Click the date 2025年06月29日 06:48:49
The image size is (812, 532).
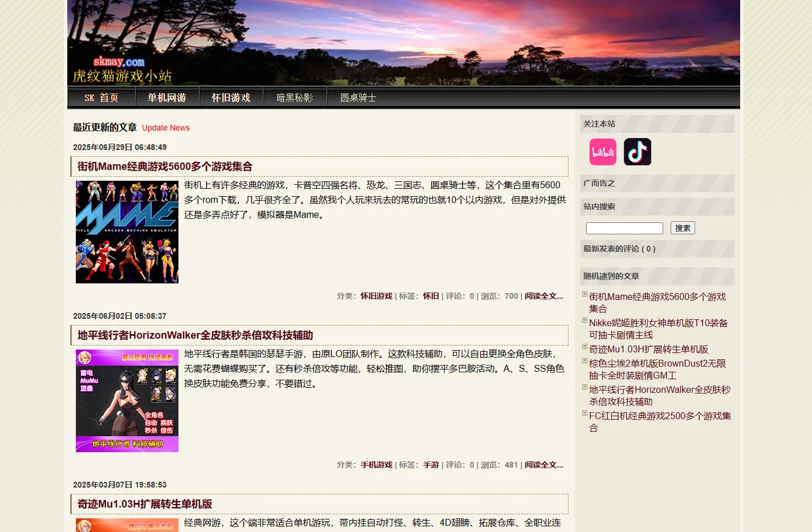click(120, 147)
